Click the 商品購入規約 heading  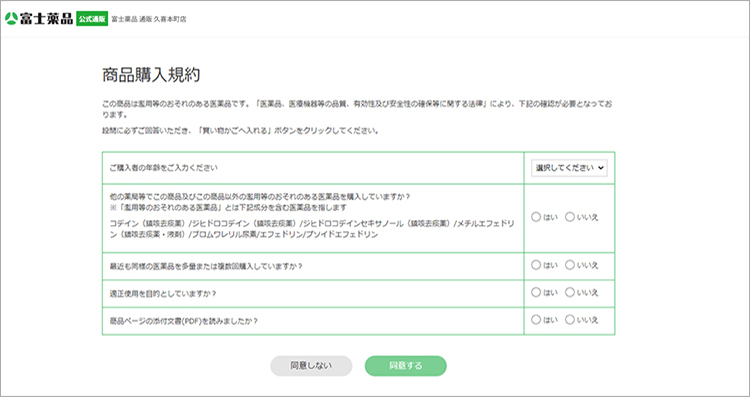[151, 75]
